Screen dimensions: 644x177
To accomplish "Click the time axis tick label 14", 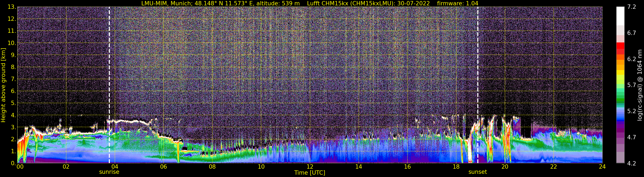I will click(358, 167).
